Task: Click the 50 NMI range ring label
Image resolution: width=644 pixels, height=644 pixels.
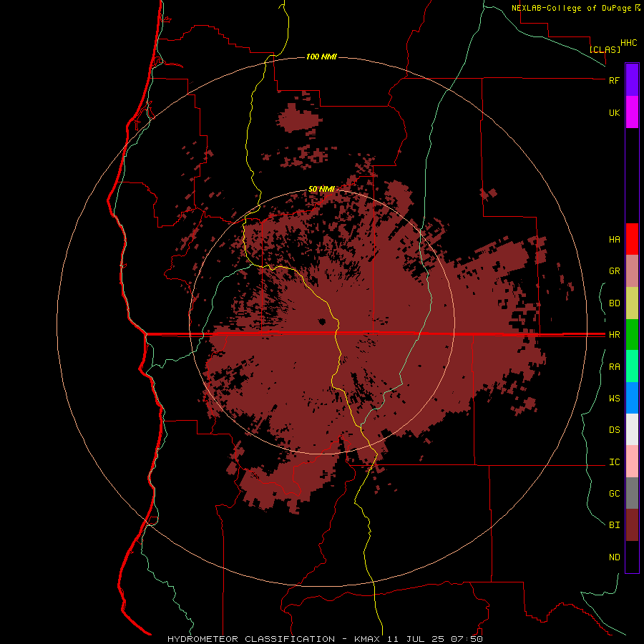Action: click(x=321, y=190)
